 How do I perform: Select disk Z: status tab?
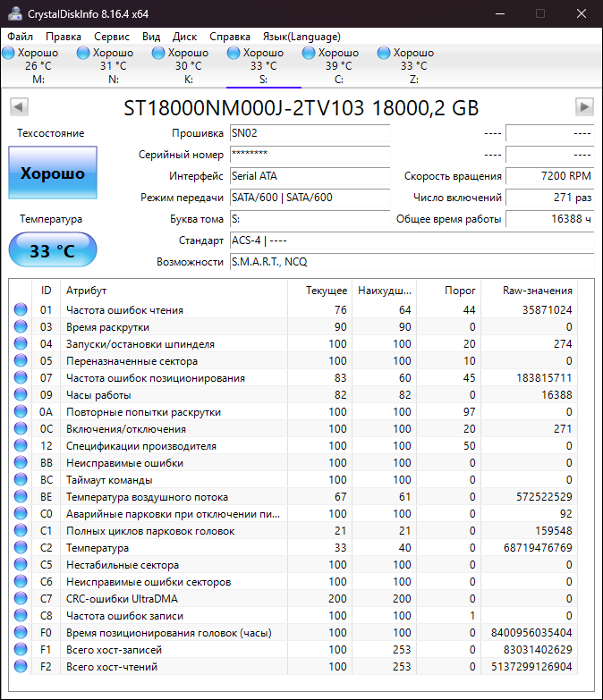[413, 65]
